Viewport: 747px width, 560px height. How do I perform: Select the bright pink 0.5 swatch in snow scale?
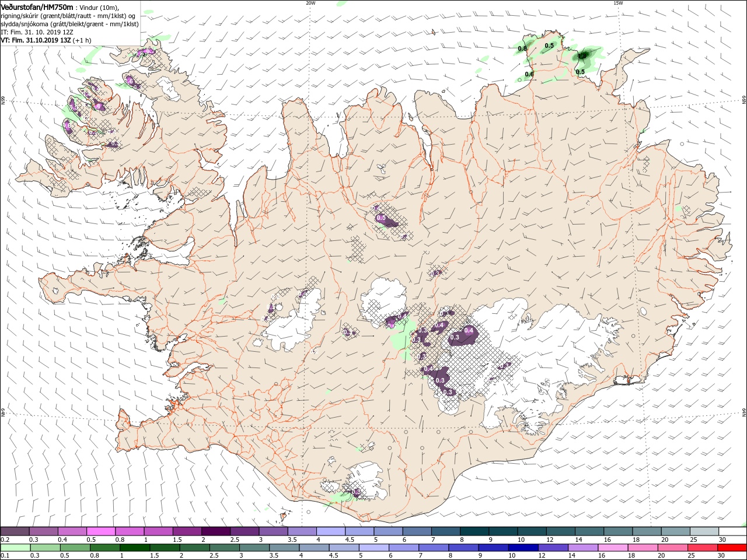tap(101, 531)
